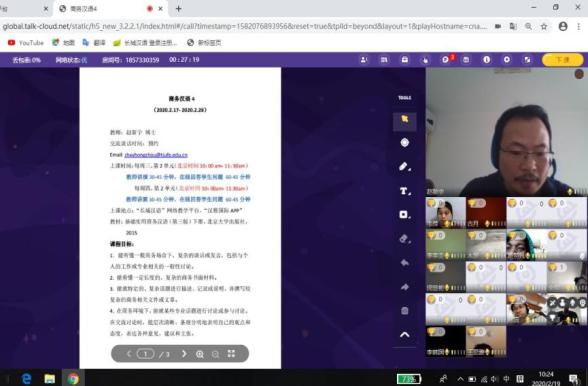Select the shape square tool
The width and height of the screenshot is (588, 386).
405,215
